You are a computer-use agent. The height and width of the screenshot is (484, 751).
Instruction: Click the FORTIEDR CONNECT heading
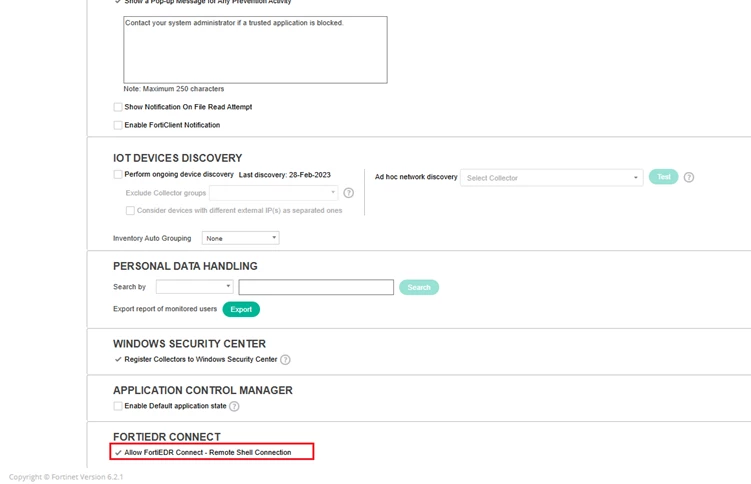[167, 437]
